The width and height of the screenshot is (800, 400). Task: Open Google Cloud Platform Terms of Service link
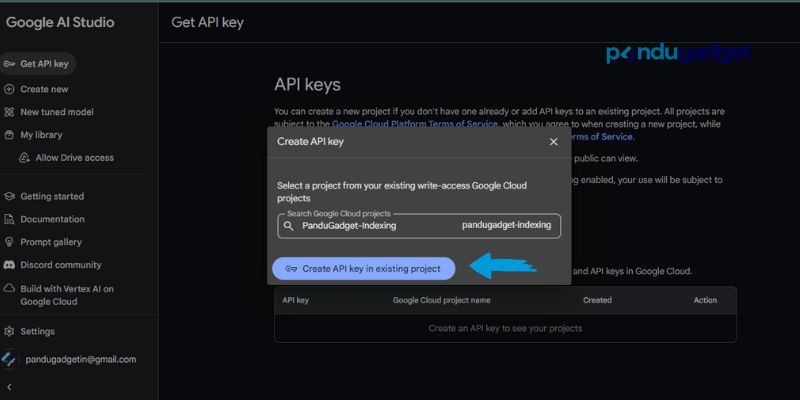pos(413,124)
